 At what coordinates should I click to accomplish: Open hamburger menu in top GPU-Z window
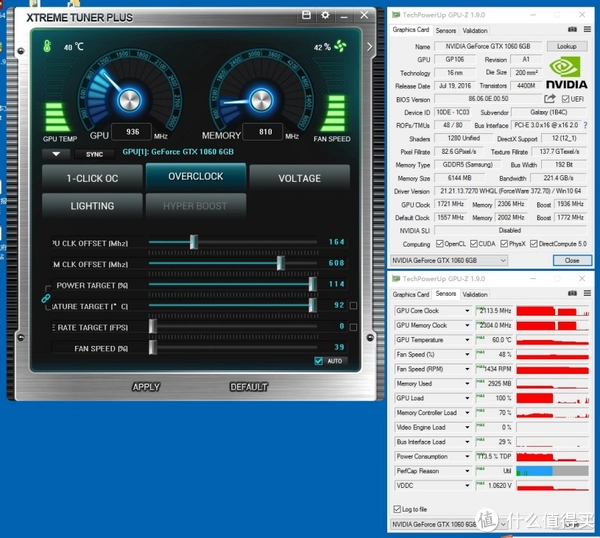tap(587, 29)
